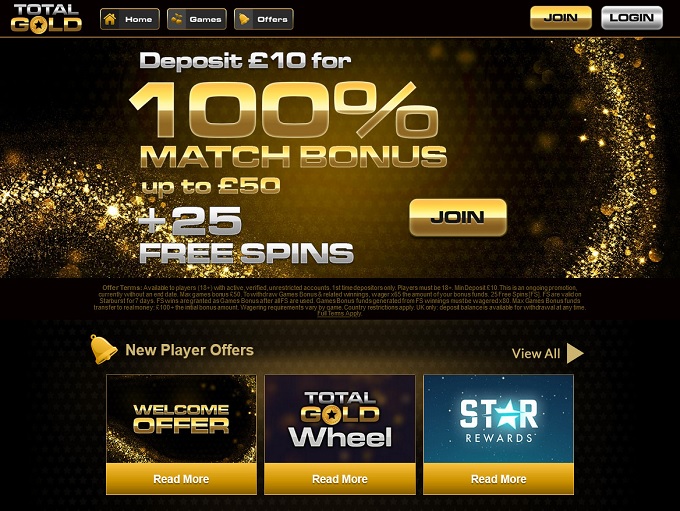680x511 pixels.
Task: Open the Games menu item
Action: [197, 19]
